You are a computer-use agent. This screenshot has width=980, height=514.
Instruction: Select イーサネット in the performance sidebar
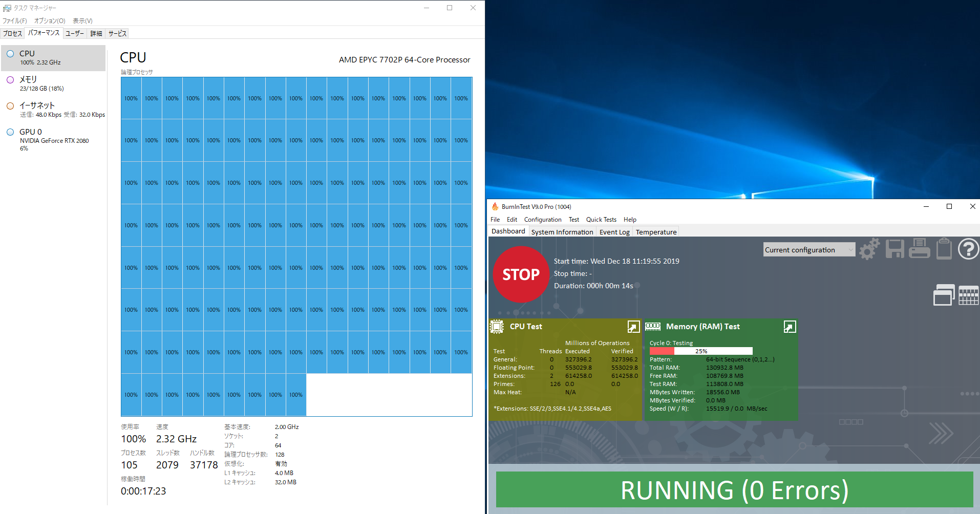click(x=53, y=110)
